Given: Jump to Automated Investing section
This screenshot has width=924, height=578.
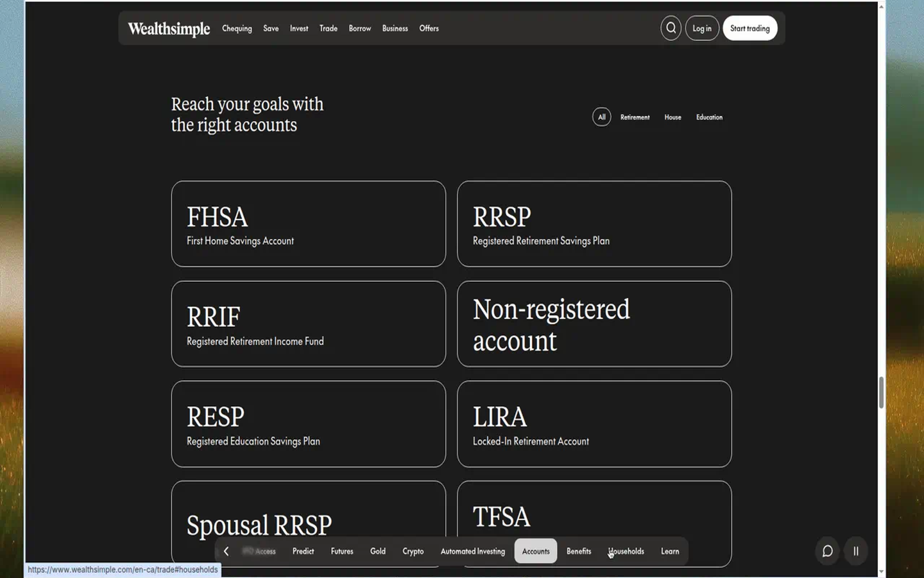Looking at the screenshot, I should (473, 551).
